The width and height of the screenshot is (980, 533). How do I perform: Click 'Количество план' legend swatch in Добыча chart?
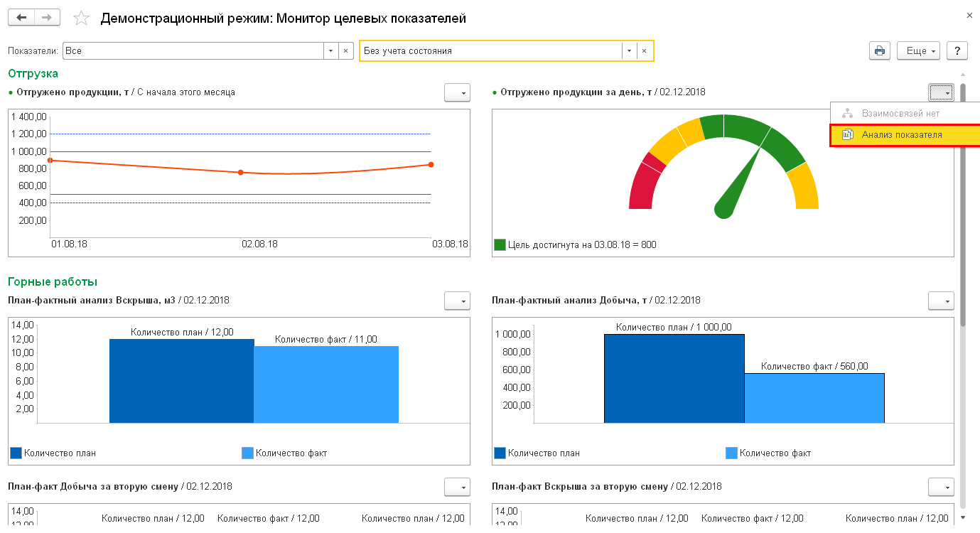[500, 453]
